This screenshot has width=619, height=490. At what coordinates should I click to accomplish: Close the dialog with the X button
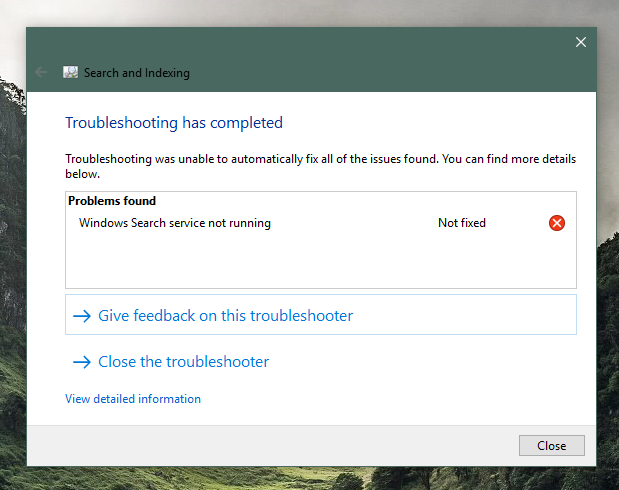[581, 42]
